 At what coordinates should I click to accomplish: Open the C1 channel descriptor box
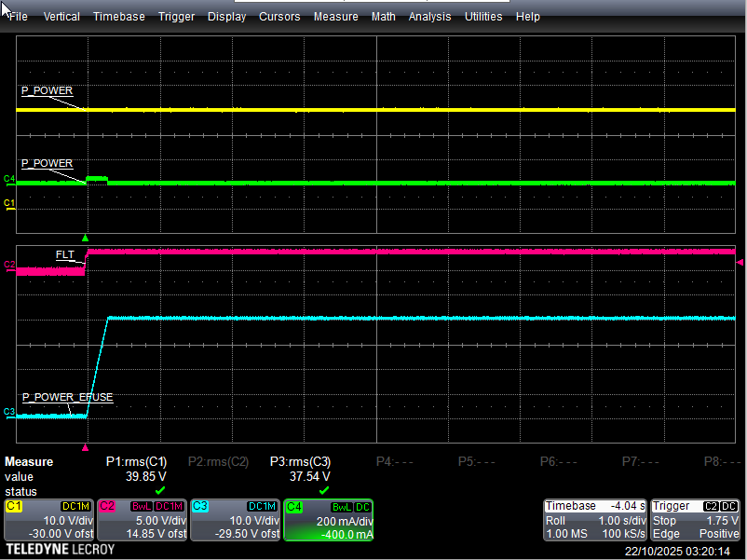click(x=48, y=520)
